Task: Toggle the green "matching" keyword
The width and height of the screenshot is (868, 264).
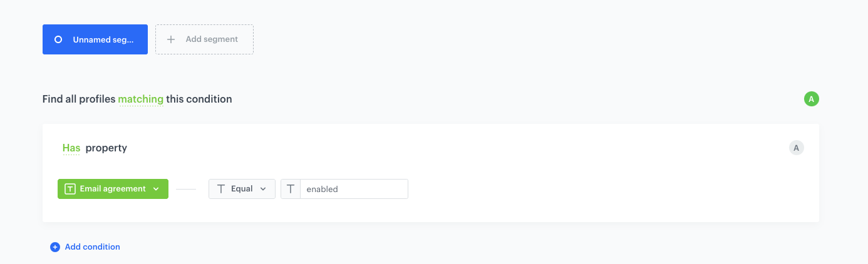Action: [140, 99]
